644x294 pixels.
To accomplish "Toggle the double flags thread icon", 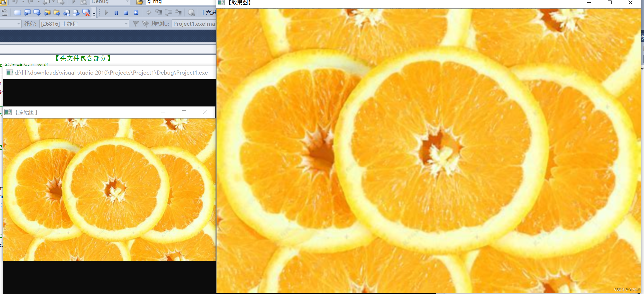I will (x=146, y=24).
